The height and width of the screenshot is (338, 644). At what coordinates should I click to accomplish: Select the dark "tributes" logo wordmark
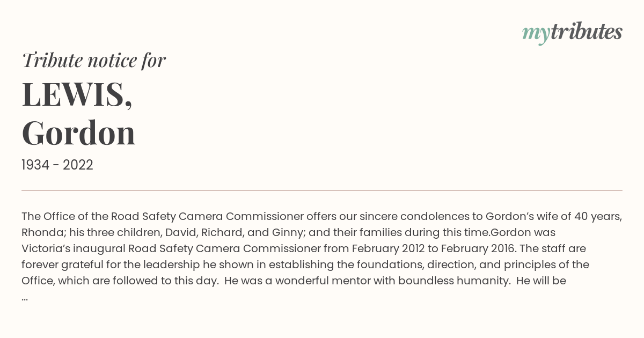tap(586, 32)
